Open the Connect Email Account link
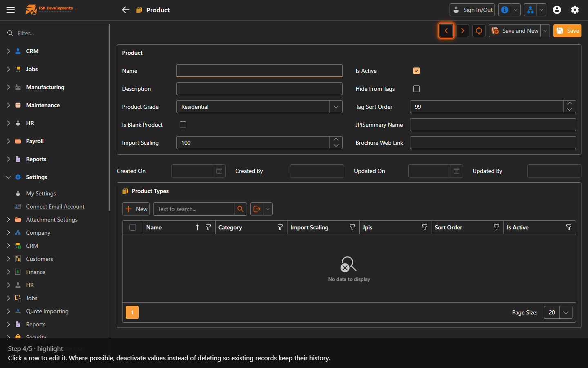Screen dimensions: 588x368 pyautogui.click(x=55, y=206)
